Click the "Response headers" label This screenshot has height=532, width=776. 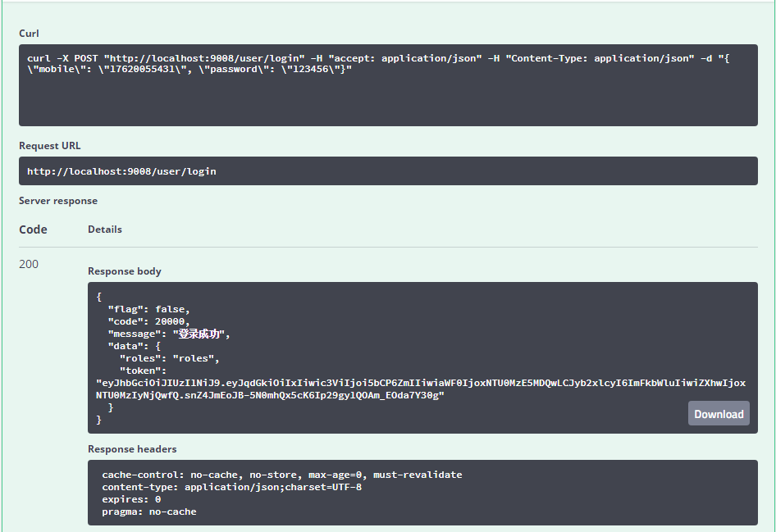(x=132, y=449)
